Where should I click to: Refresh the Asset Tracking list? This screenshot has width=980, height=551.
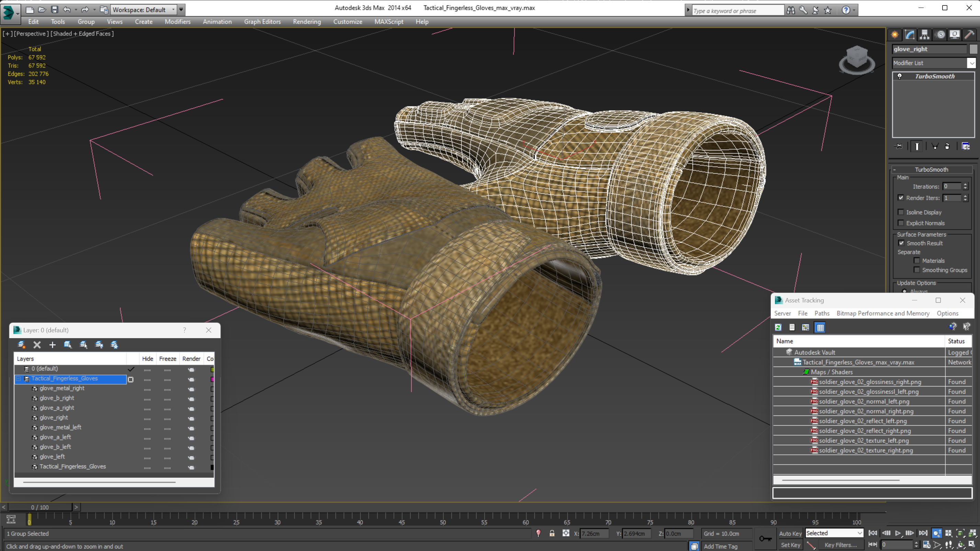[778, 327]
